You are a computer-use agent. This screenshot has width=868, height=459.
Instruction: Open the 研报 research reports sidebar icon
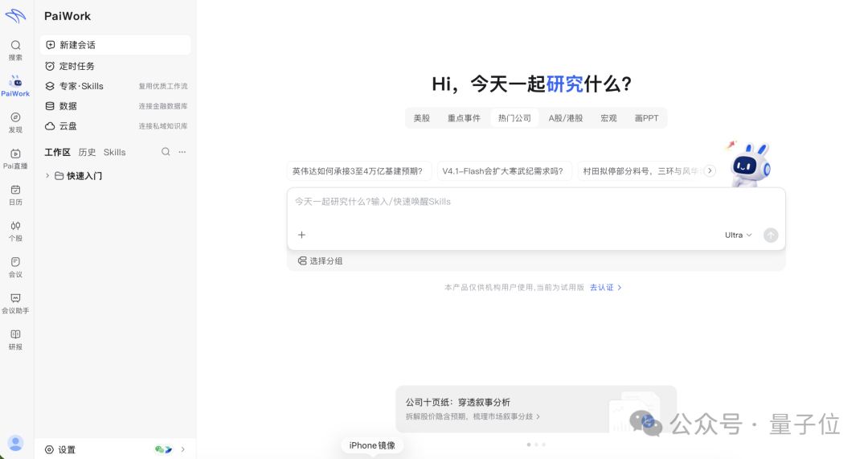[x=15, y=339]
